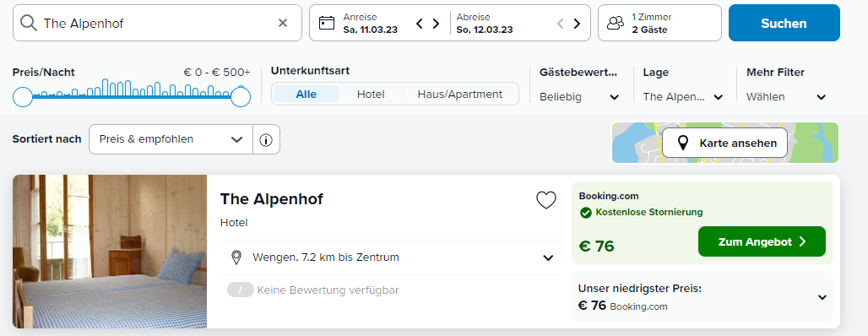
Task: Open the sorting info icon
Action: pyautogui.click(x=266, y=139)
